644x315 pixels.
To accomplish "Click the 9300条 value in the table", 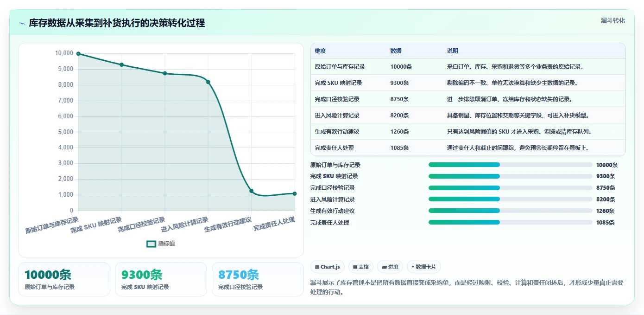I will click(399, 83).
